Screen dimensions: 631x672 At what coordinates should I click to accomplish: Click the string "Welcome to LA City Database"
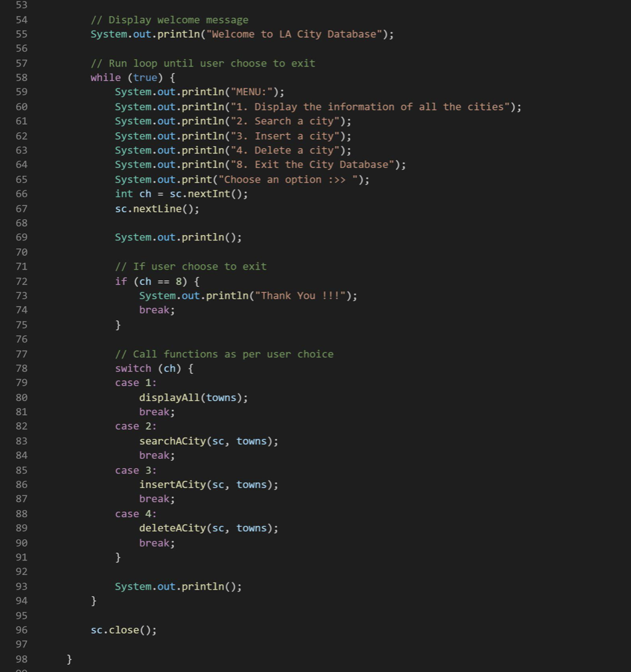pyautogui.click(x=294, y=35)
